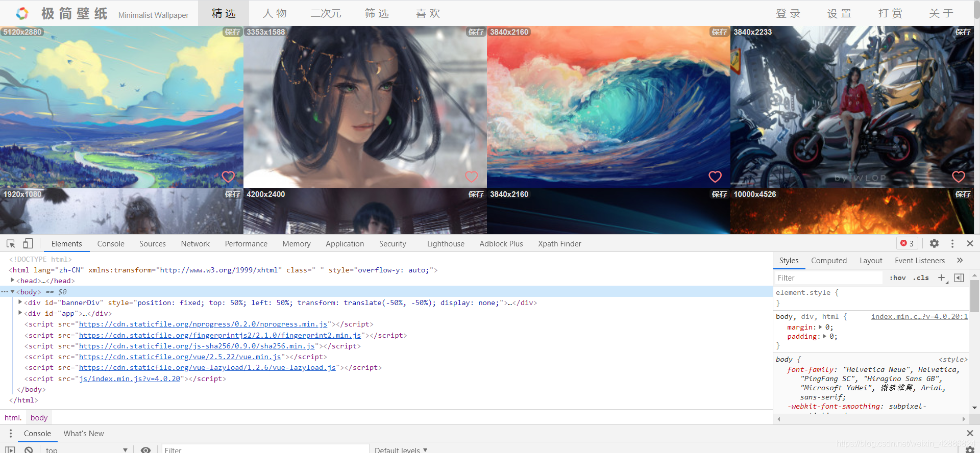The height and width of the screenshot is (453, 980).
Task: Close the console drawer
Action: [x=970, y=433]
